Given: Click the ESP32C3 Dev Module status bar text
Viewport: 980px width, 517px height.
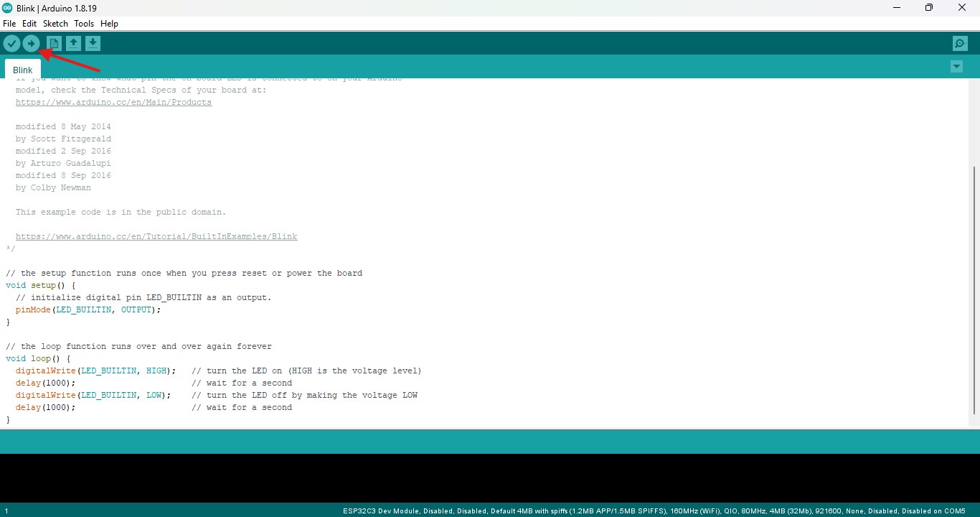Looking at the screenshot, I should tap(654, 511).
